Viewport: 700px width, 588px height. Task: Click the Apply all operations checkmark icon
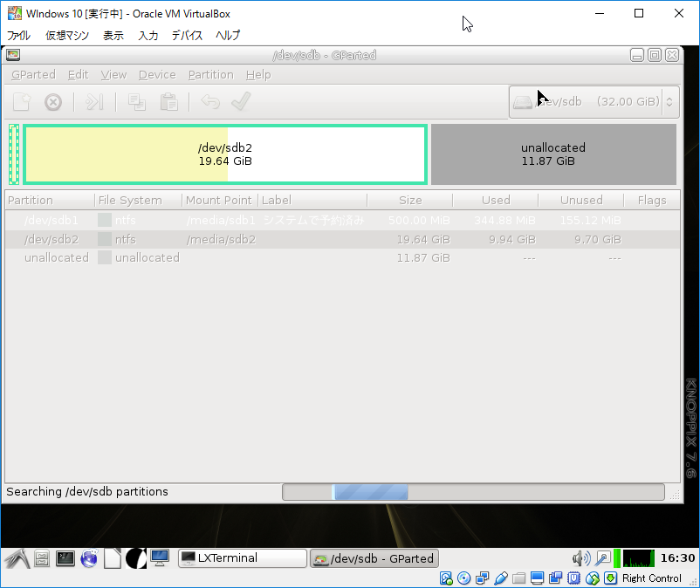coord(242,102)
